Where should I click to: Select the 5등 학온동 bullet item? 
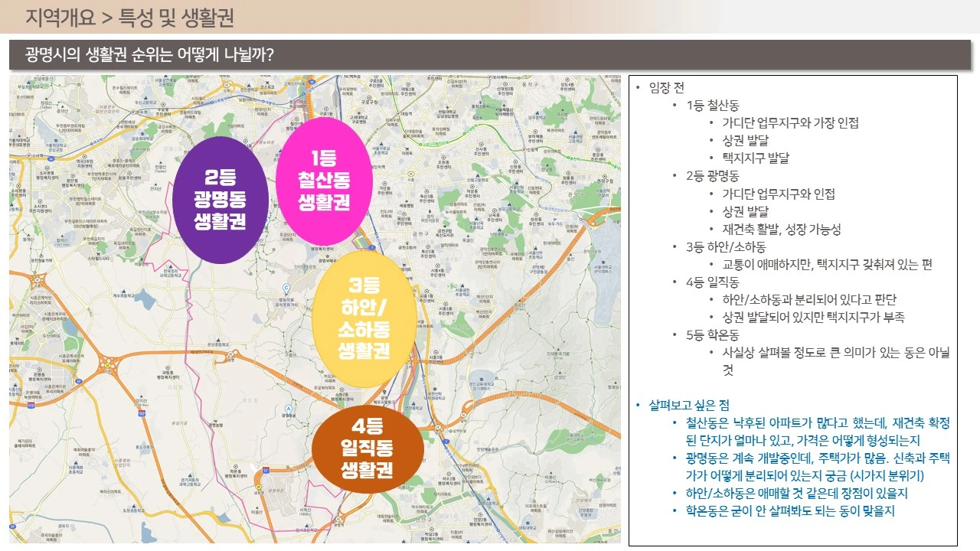[x=713, y=334]
